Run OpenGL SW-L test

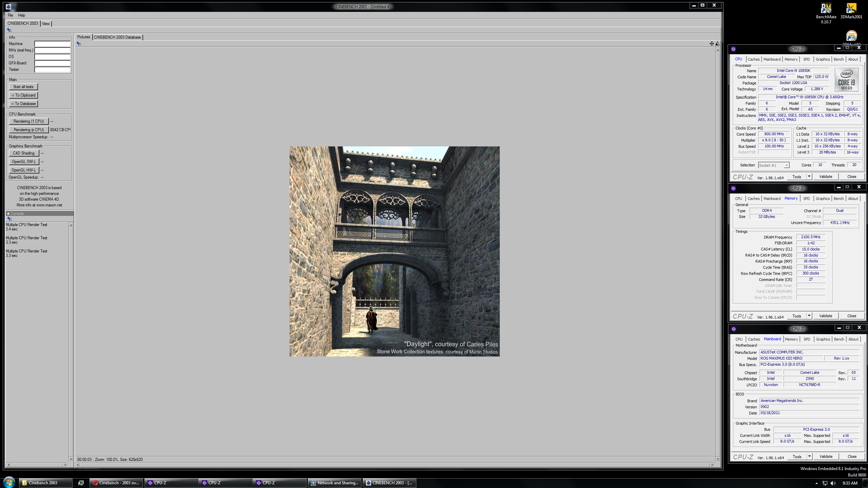[x=24, y=162]
